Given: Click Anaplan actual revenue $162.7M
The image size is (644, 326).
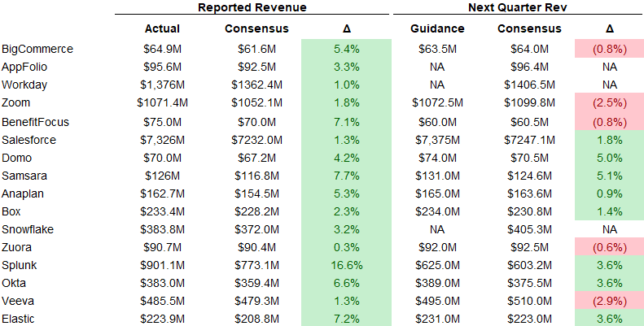Looking at the screenshot, I should tap(162, 193).
